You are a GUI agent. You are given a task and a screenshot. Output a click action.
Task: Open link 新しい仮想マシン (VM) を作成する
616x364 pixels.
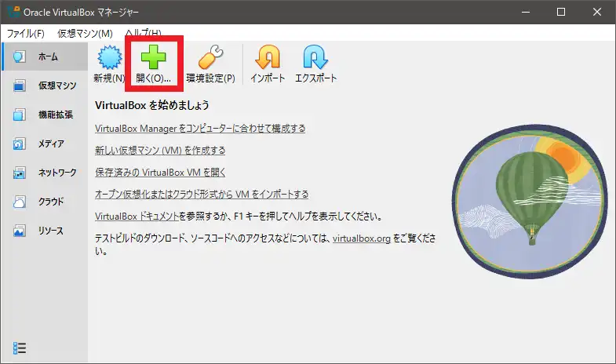(x=160, y=151)
